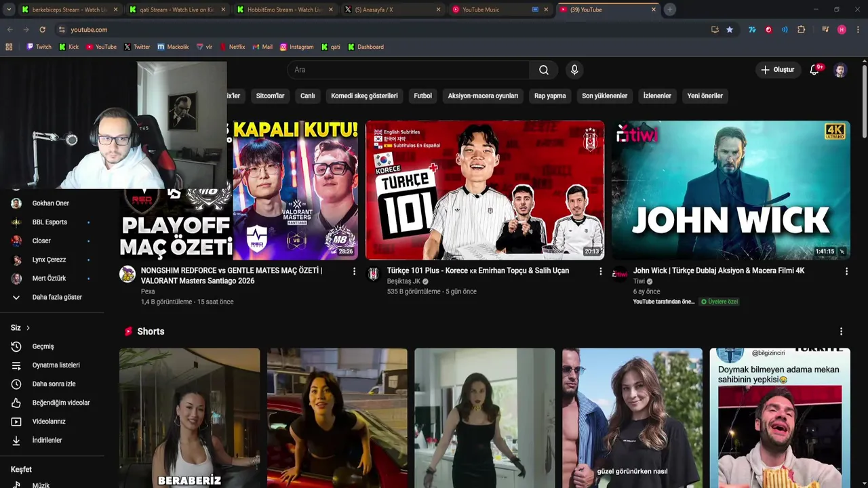Screen dimensions: 868x488
Task: Click the browser forward arrow
Action: point(26,30)
